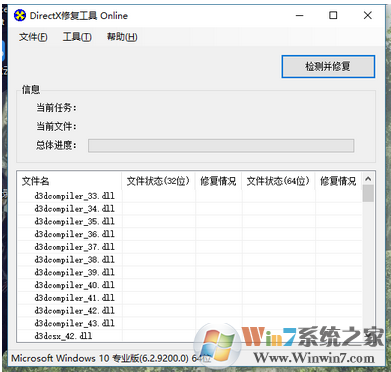The height and width of the screenshot is (372, 391).
Task: Select the d3dcompiler_33.dll row
Action: pos(190,196)
